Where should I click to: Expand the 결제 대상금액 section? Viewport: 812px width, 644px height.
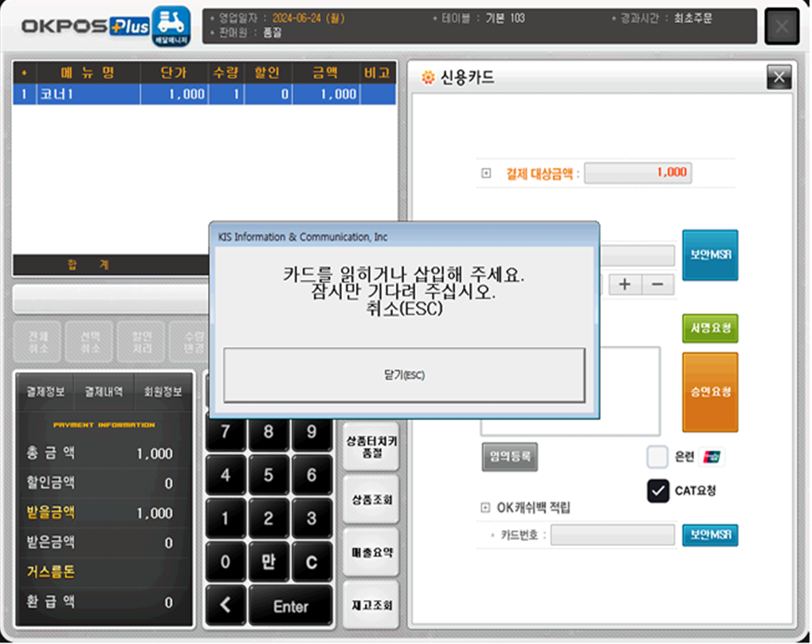486,173
